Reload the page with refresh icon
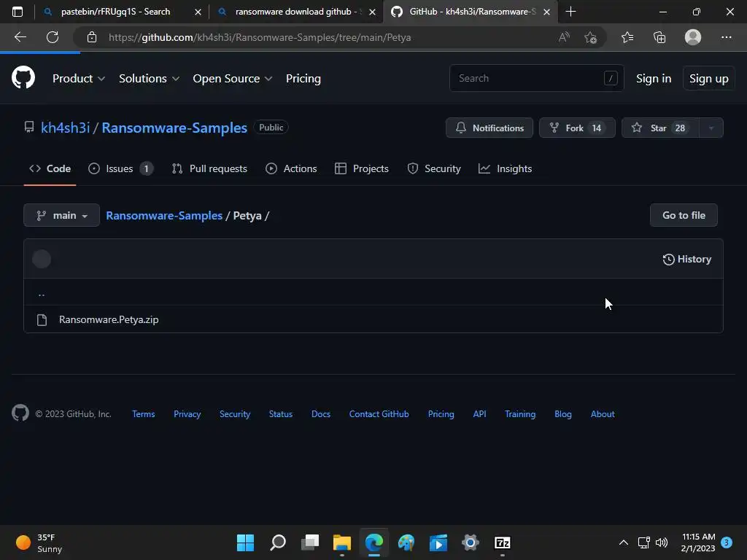The width and height of the screenshot is (747, 560). (x=53, y=37)
